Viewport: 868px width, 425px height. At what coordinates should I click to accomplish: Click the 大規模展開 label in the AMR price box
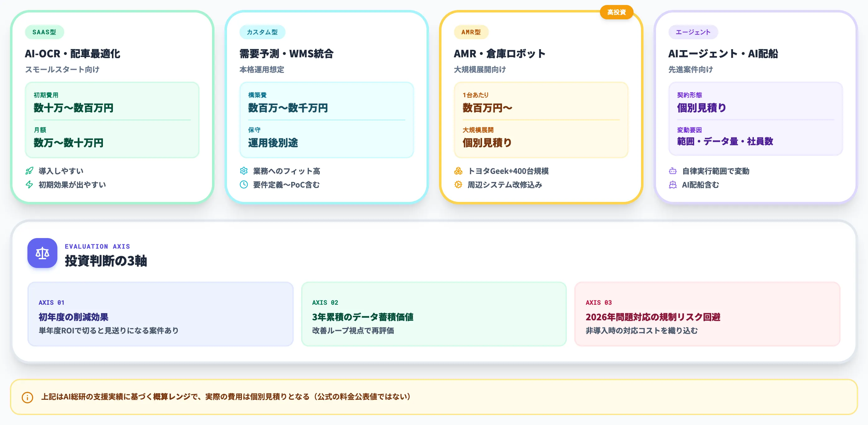click(x=478, y=130)
